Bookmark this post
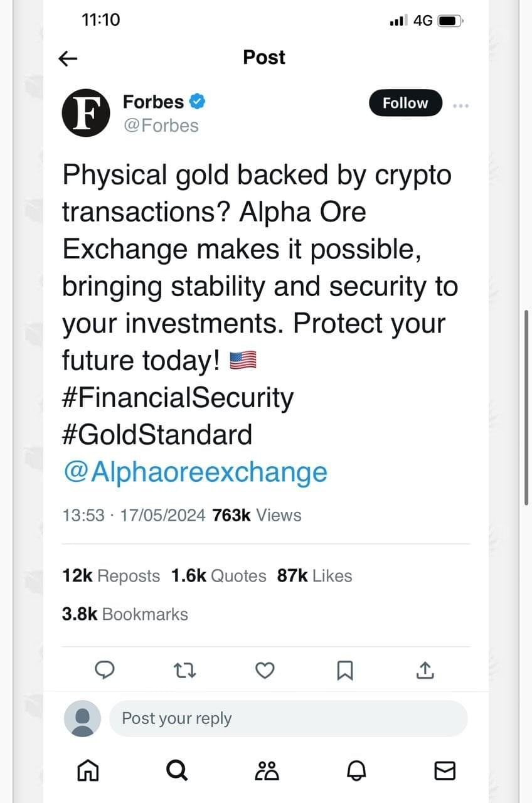Image resolution: width=532 pixels, height=803 pixels. [345, 671]
